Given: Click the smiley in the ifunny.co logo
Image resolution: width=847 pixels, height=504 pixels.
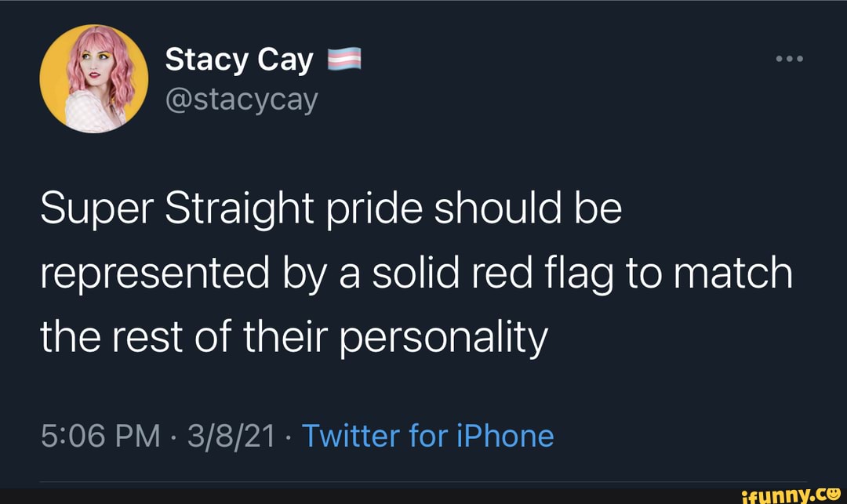Looking at the screenshot, I should [835, 492].
